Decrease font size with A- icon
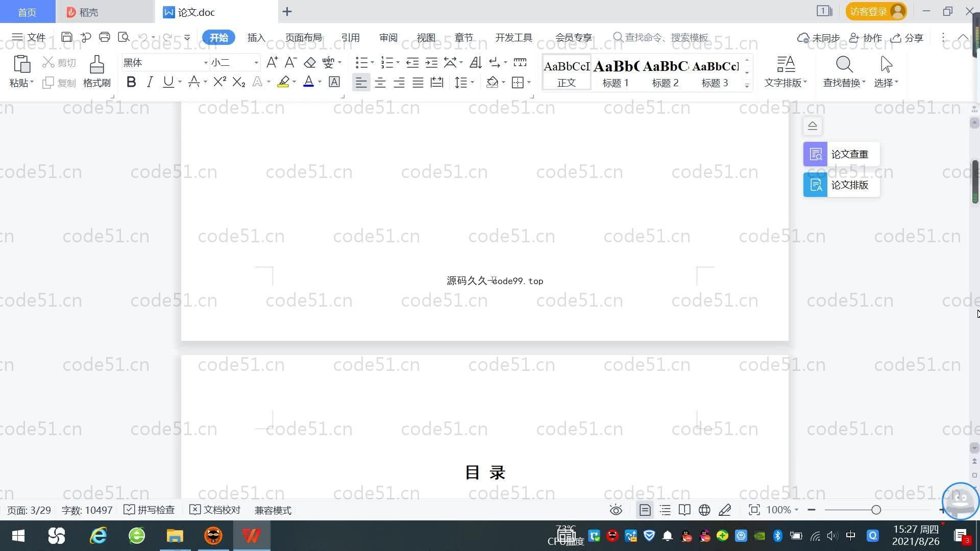Viewport: 980px width, 551px height. [291, 62]
